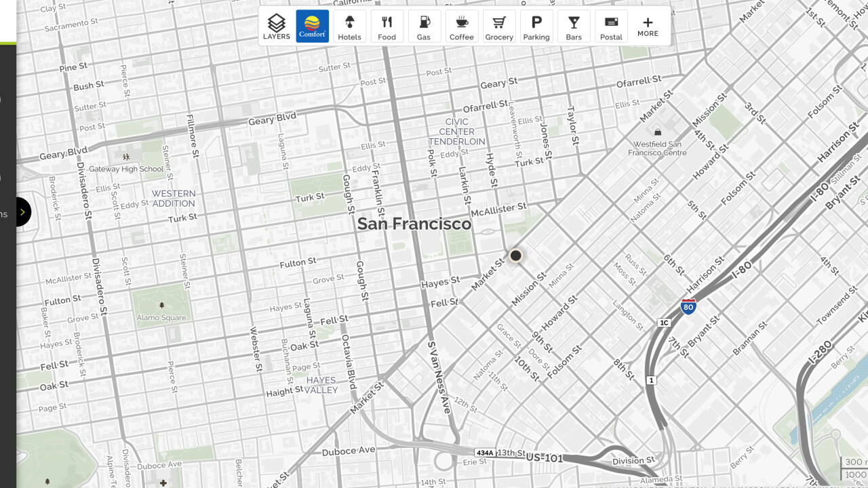Select the Grocery cart icon
The image size is (868, 488).
pos(499,22)
